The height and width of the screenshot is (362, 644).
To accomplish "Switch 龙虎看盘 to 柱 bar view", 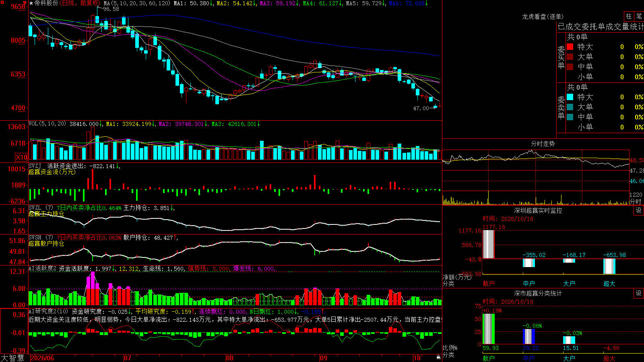I will tap(629, 16).
